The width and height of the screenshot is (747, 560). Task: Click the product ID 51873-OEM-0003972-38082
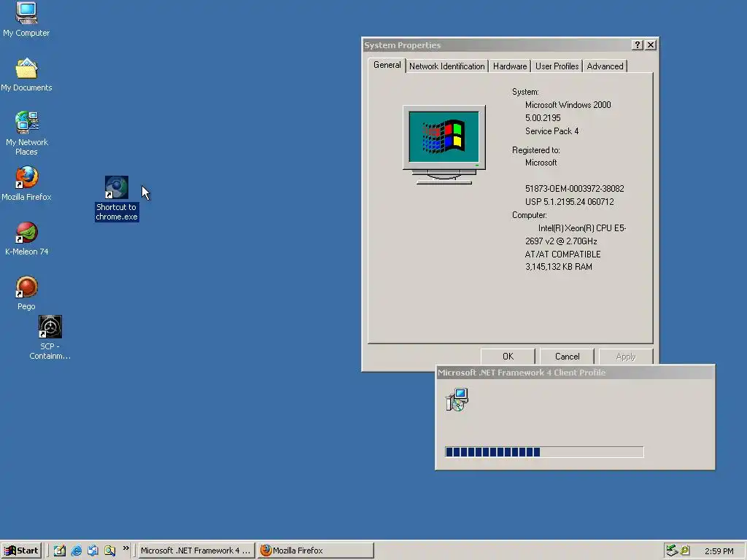tap(575, 189)
